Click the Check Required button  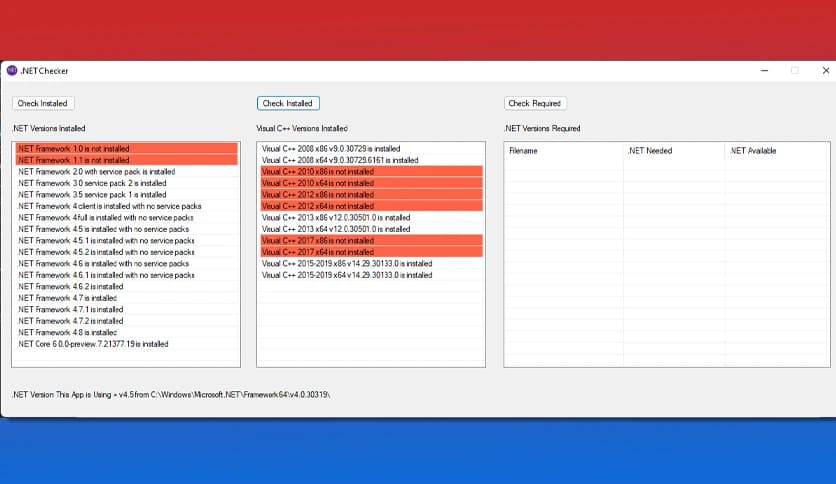click(535, 103)
